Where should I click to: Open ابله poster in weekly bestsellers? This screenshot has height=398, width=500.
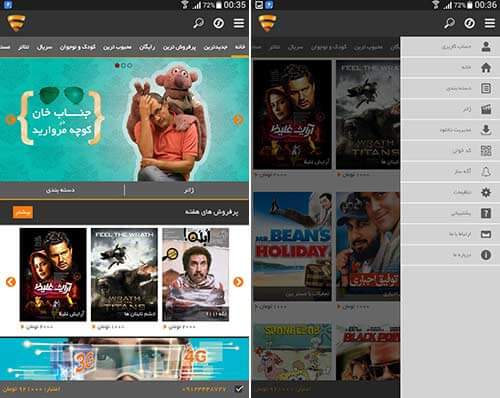tap(196, 275)
